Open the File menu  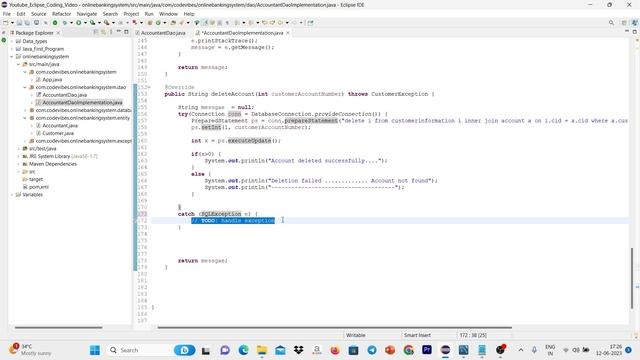[7, 14]
